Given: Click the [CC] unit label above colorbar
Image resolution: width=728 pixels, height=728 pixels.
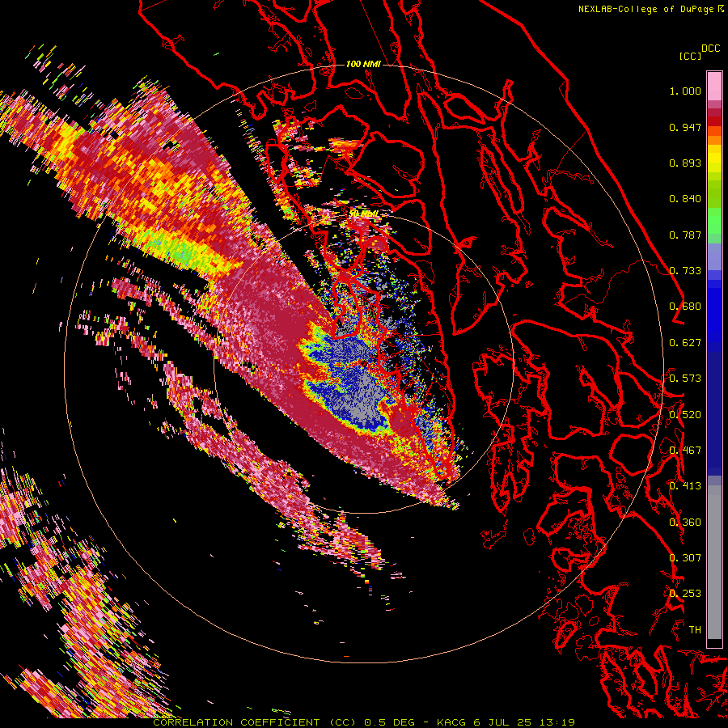Looking at the screenshot, I should click(690, 56).
